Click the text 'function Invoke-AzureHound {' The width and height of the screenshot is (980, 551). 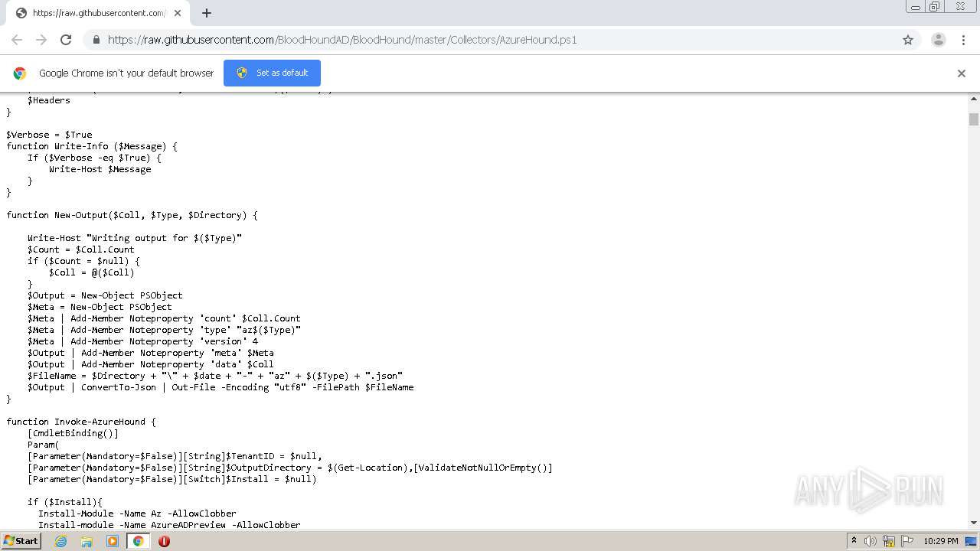point(81,422)
